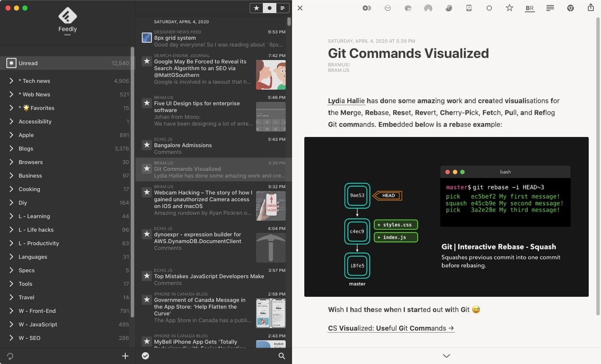This screenshot has width=601, height=364.
Task: Open the Lydia Hallie link
Action: tap(346, 101)
